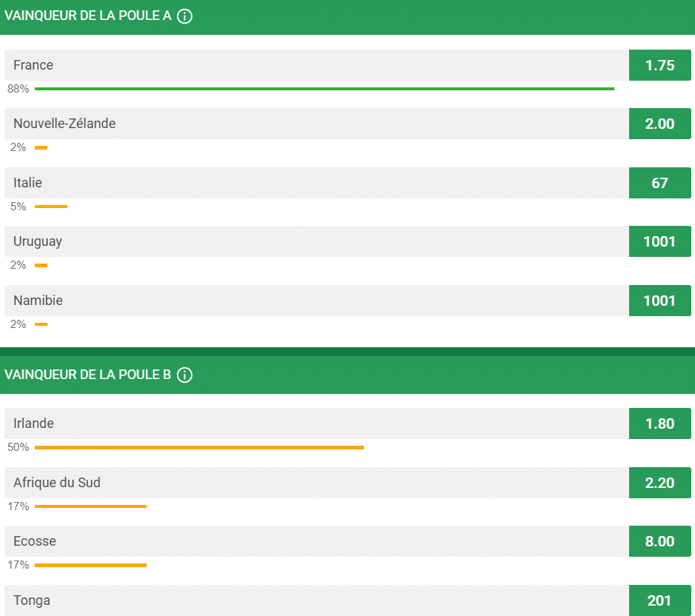The height and width of the screenshot is (616, 695).
Task: Click the Vainqueur de la Poule A header
Action: (x=348, y=17)
